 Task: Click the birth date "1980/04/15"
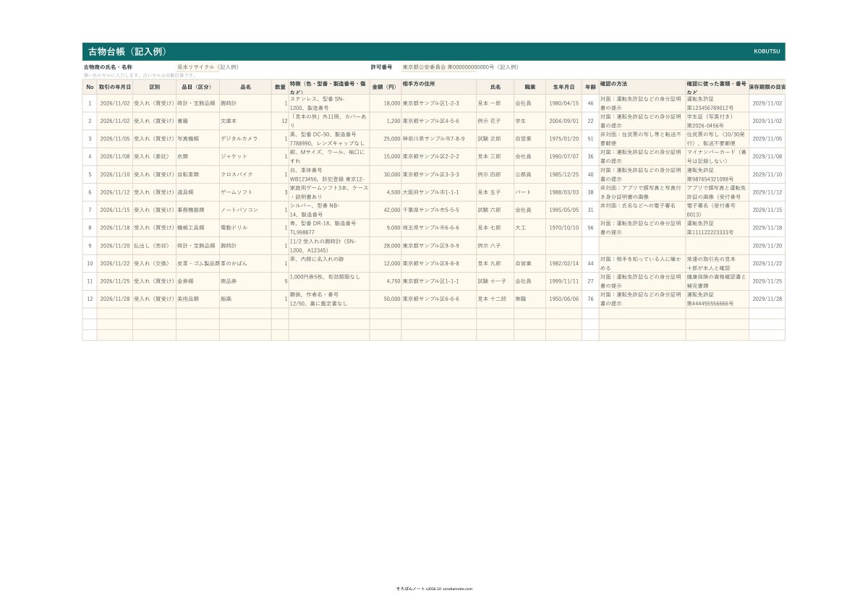point(564,103)
